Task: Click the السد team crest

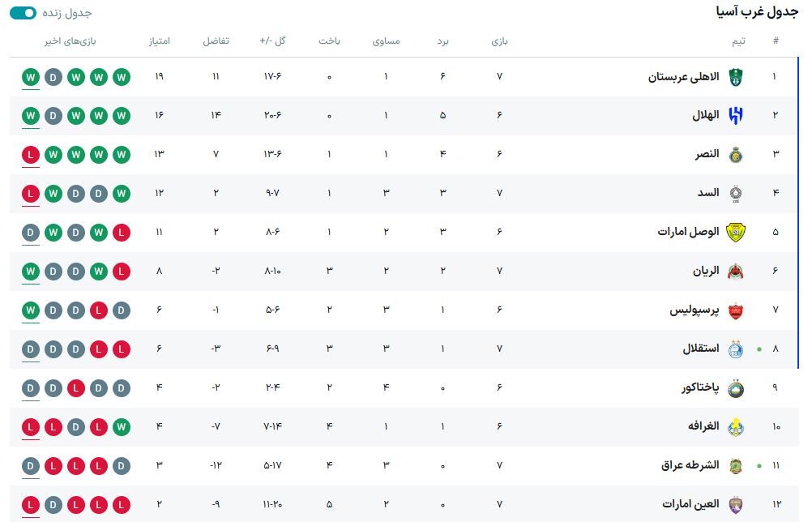Action: coord(735,193)
